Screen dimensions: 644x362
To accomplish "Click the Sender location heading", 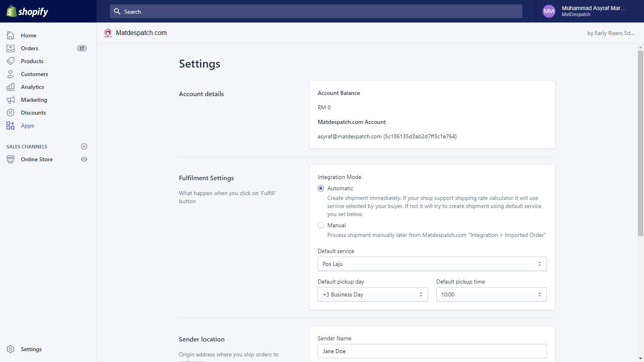I will tap(202, 339).
